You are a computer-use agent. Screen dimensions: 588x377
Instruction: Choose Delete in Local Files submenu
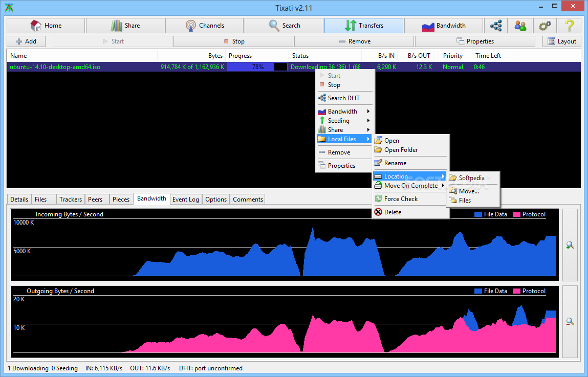(410, 212)
